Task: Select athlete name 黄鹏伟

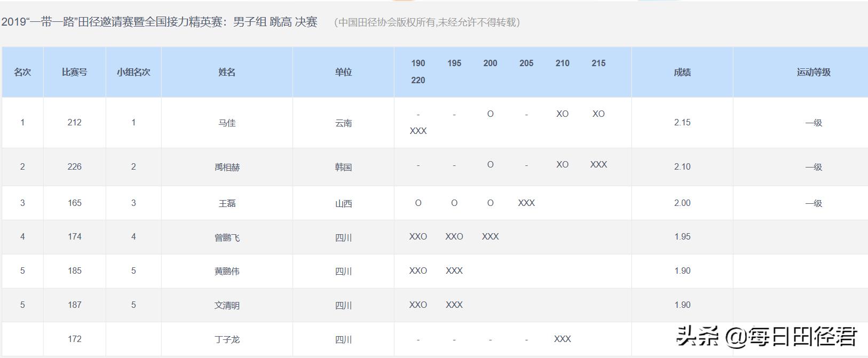Action: tap(227, 271)
